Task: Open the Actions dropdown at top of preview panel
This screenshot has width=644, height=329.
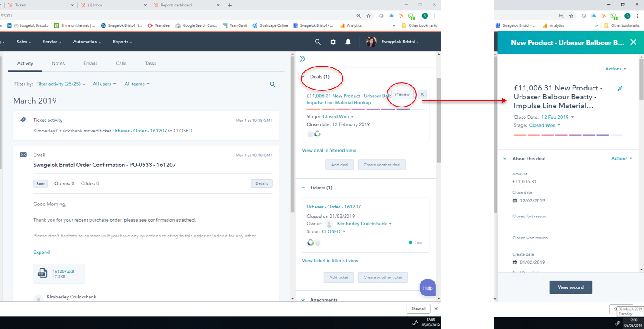Action: coord(616,69)
